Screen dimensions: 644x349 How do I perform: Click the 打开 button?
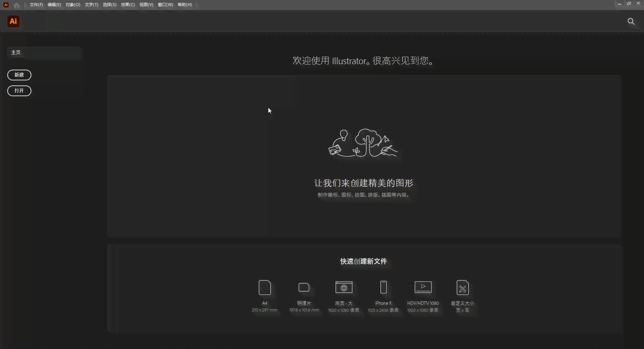tap(19, 91)
